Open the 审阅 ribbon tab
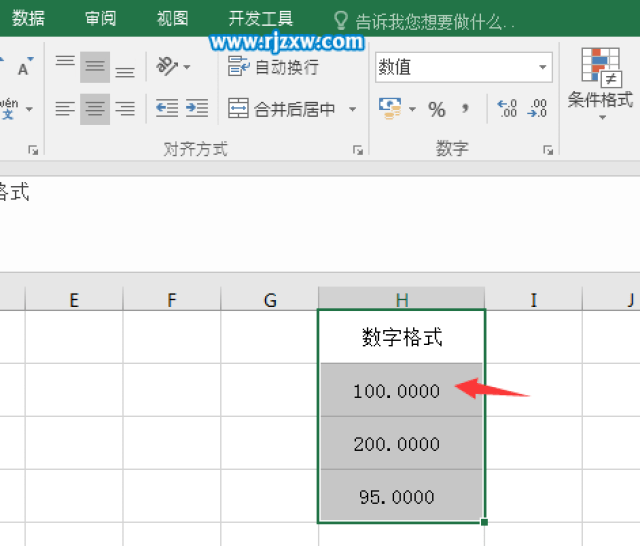Screen dimensions: 640x546 click(x=100, y=18)
